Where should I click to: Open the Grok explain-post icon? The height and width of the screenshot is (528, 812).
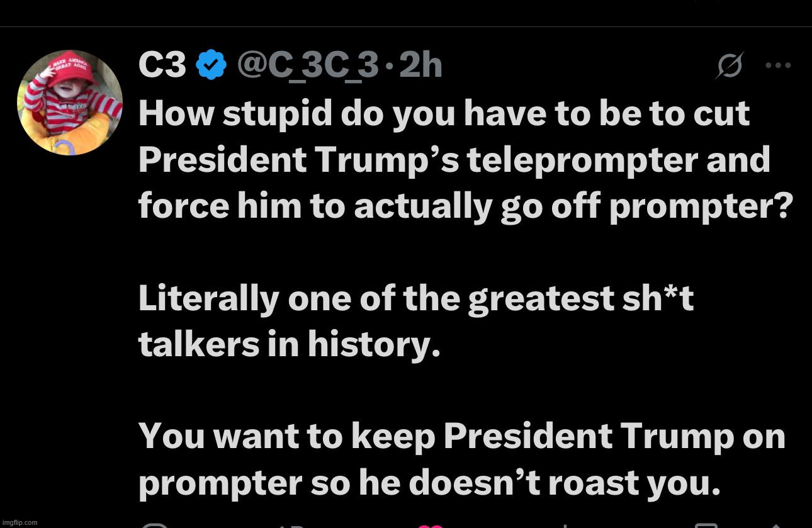click(729, 65)
